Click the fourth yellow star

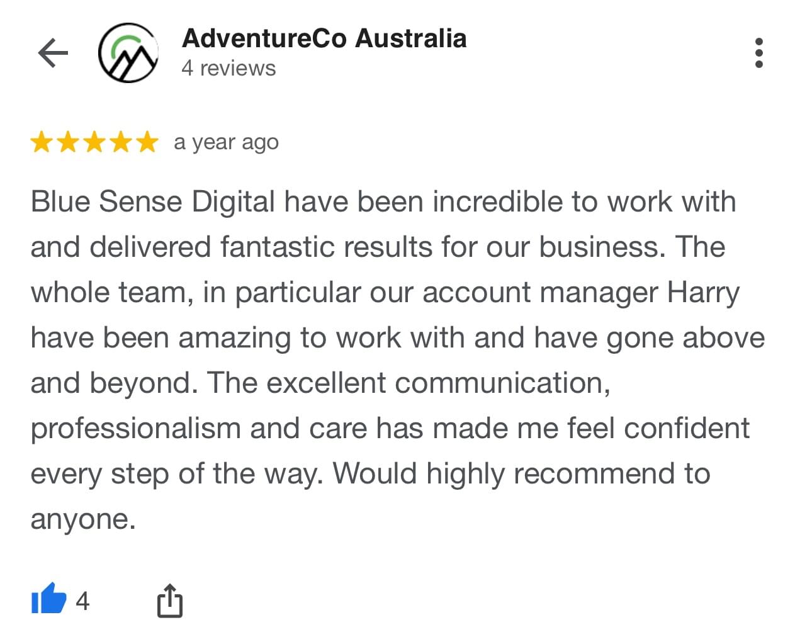(x=120, y=142)
